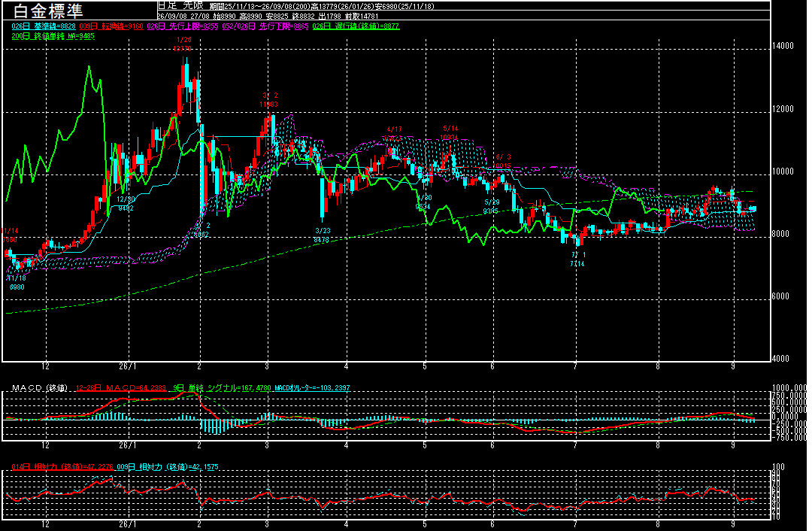Click the 9日 単純 シグナル legend in MACD panel
Screen dimensions: 812x531
tap(222, 387)
